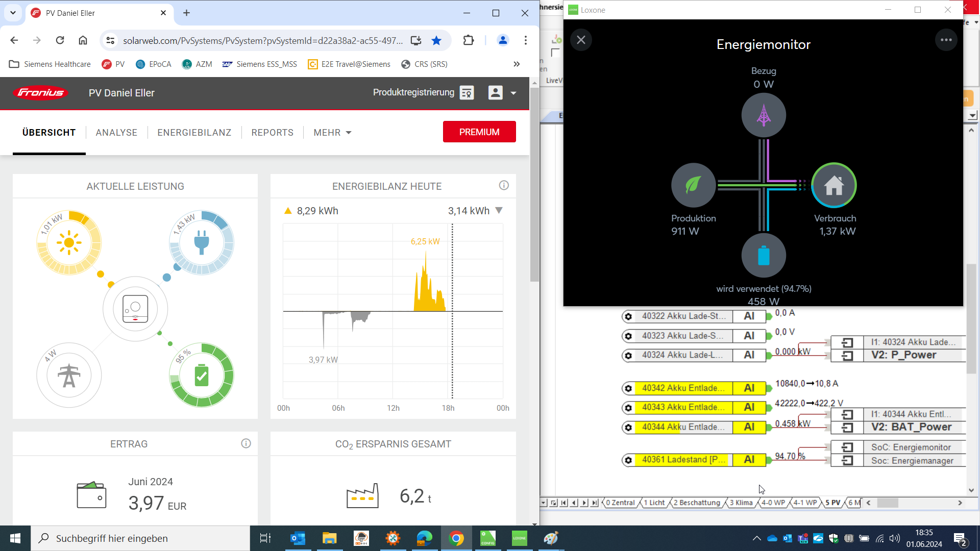Click the Produktregistrierung certificate icon
Screen dimensions: 980x551
coord(467,92)
